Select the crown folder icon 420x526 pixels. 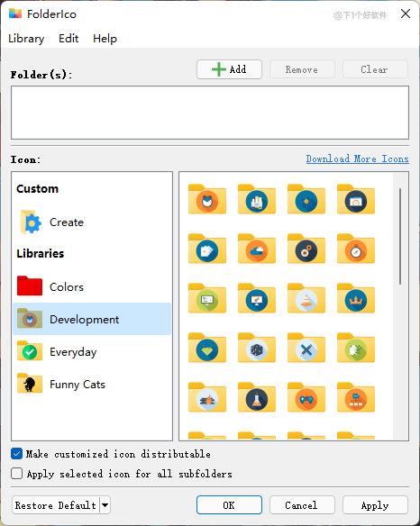coord(356,298)
